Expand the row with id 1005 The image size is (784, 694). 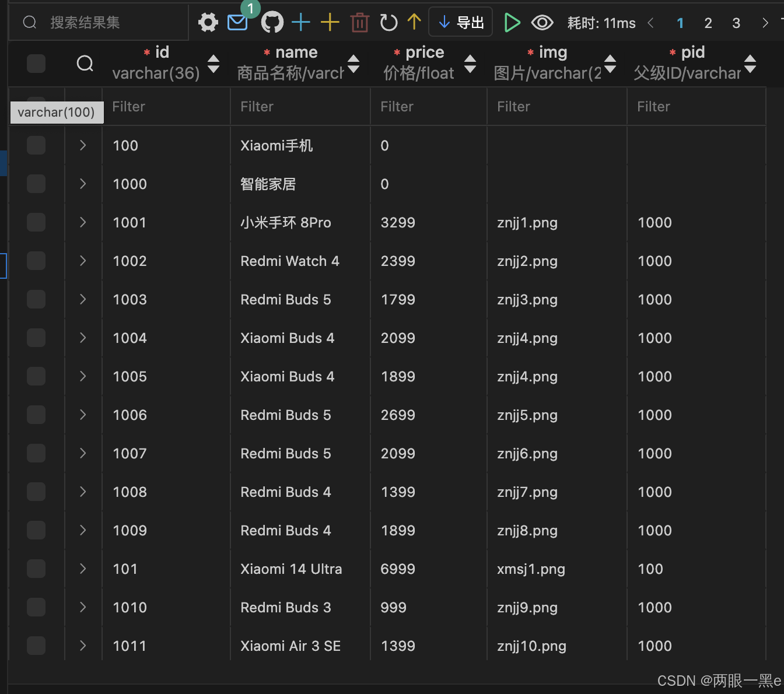tap(83, 376)
